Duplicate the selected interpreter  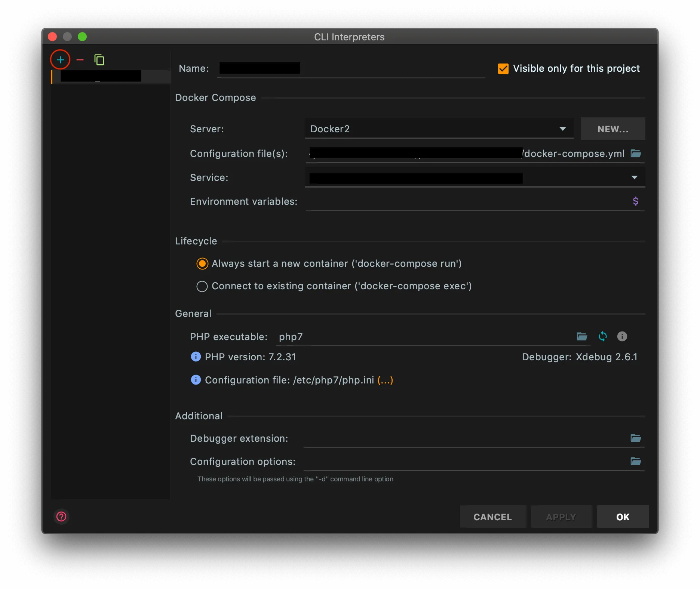click(99, 59)
